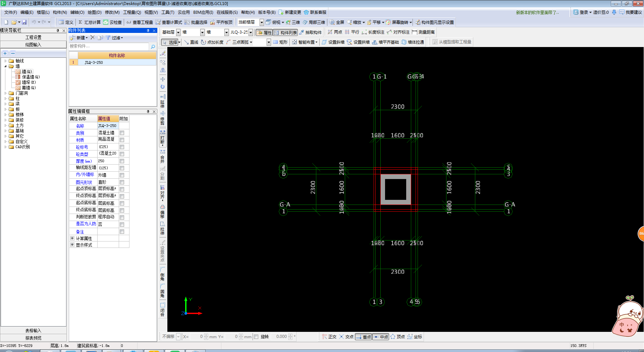Click the Undo arrow icon
Image resolution: width=644 pixels, height=352 pixels.
point(34,22)
